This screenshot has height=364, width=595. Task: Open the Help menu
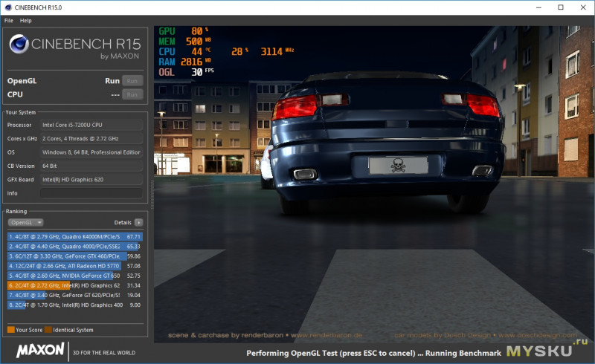pyautogui.click(x=26, y=21)
